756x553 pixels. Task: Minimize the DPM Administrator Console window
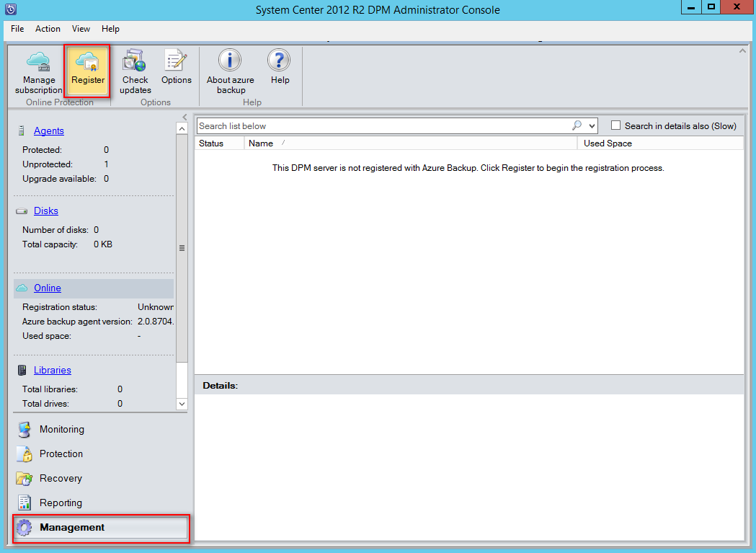click(x=691, y=7)
